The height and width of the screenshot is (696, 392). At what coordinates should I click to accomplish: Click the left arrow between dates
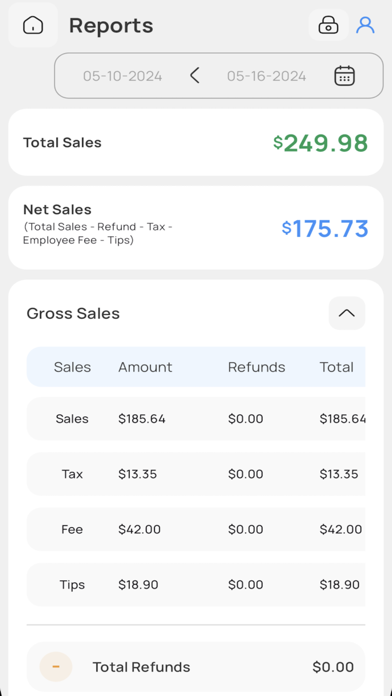click(194, 76)
